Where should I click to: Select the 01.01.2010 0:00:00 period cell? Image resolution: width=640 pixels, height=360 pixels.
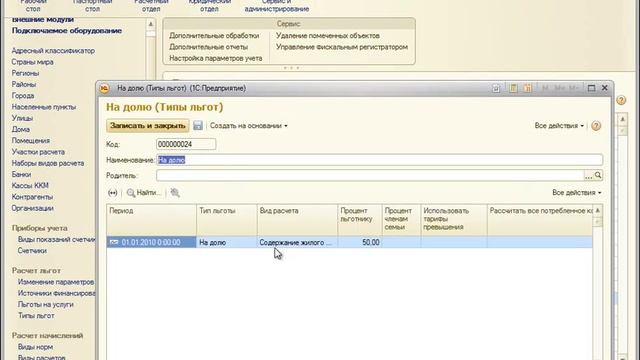pyautogui.click(x=151, y=242)
